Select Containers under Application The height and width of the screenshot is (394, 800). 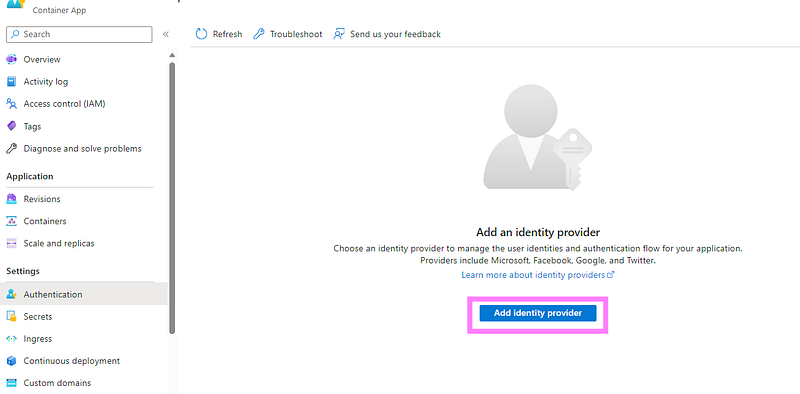pyautogui.click(x=45, y=221)
